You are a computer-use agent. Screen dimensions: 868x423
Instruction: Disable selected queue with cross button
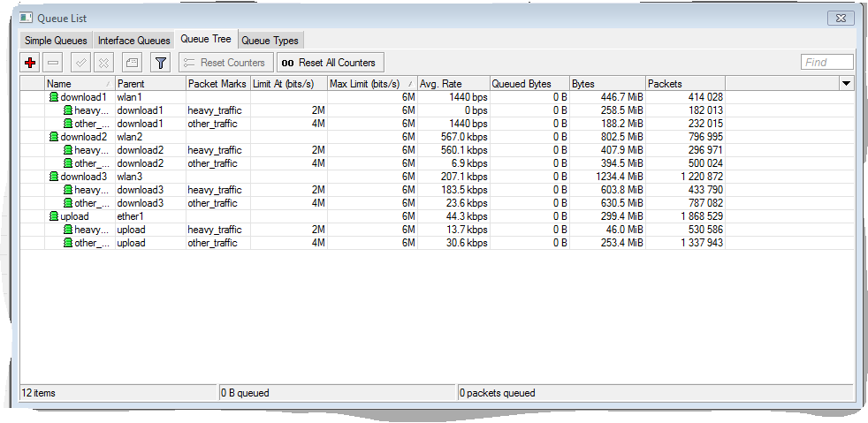point(103,63)
